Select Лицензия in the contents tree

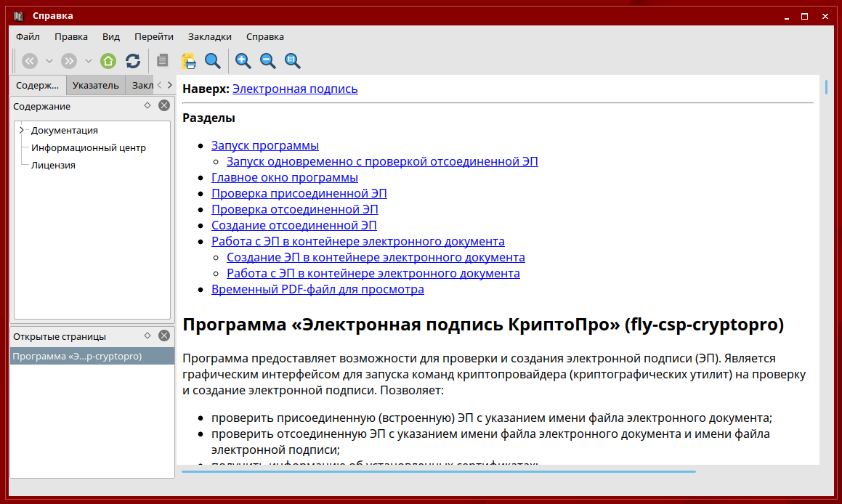click(x=53, y=165)
